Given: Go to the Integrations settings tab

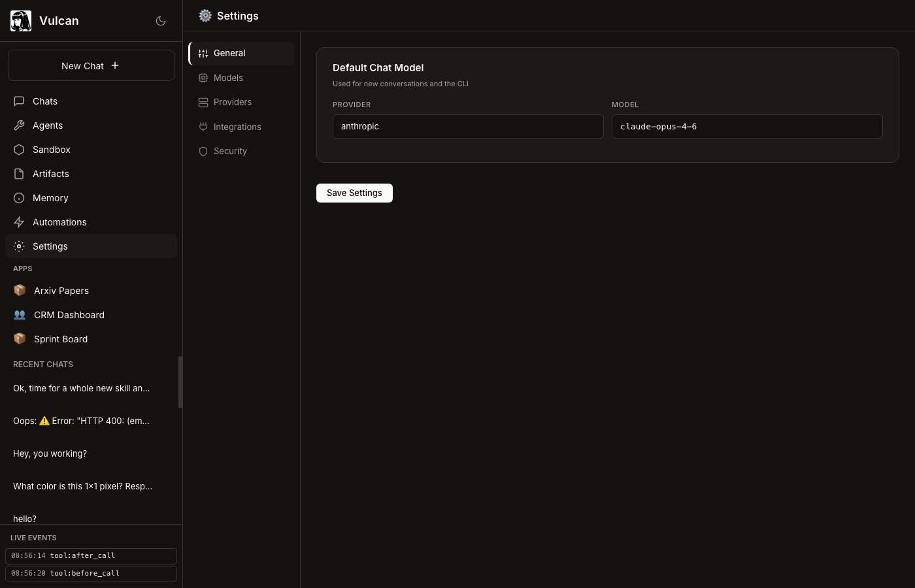Looking at the screenshot, I should [x=237, y=127].
